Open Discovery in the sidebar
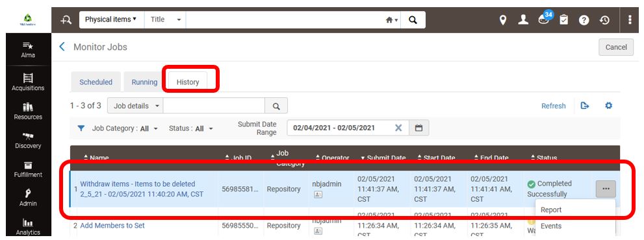 tap(28, 140)
